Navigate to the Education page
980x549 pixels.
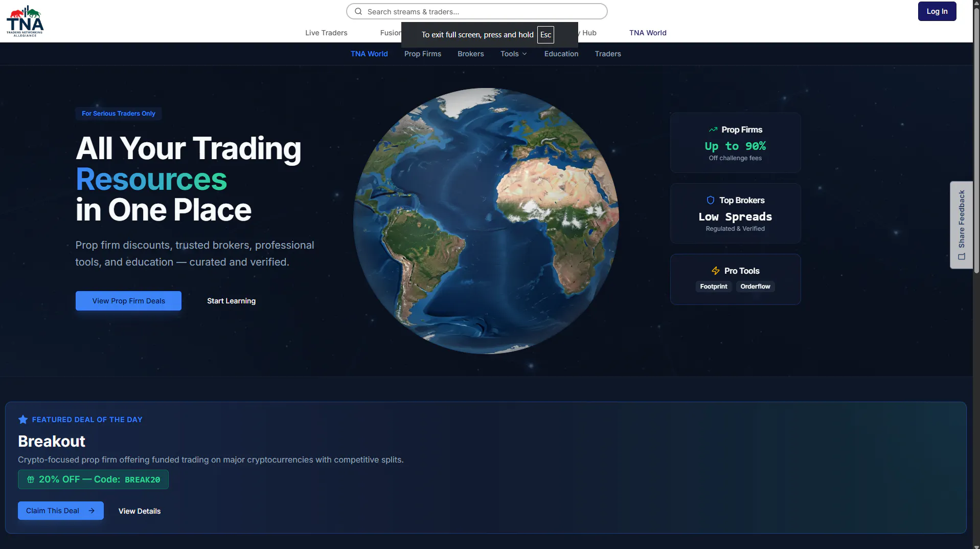point(561,54)
